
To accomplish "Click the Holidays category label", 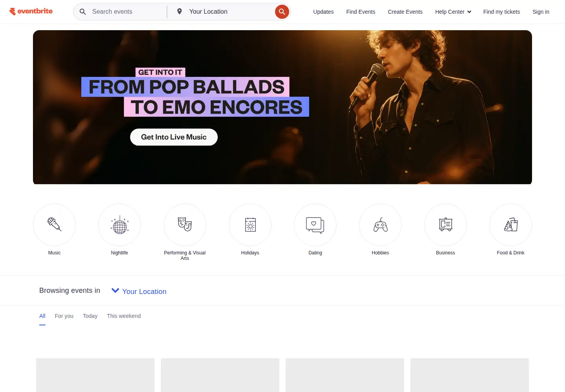I will click(x=250, y=253).
